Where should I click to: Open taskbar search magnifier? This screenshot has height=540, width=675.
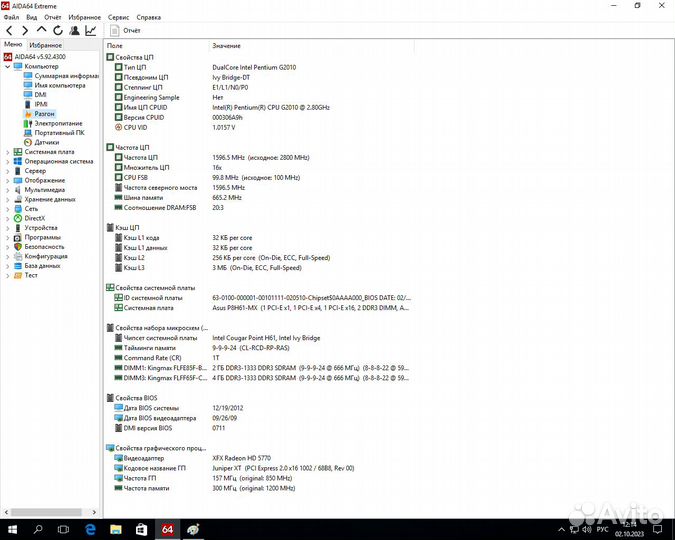38,529
